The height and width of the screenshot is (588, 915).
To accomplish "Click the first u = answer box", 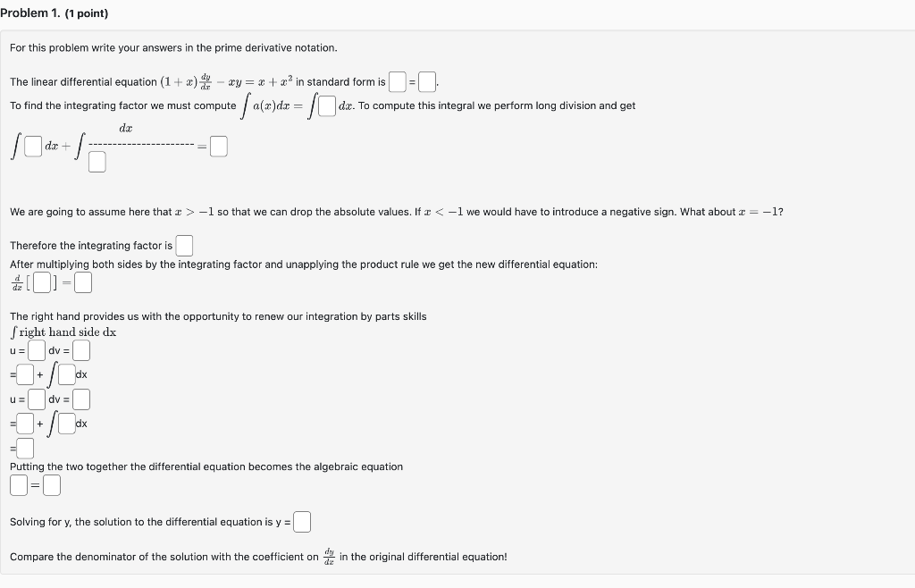I will tap(37, 350).
